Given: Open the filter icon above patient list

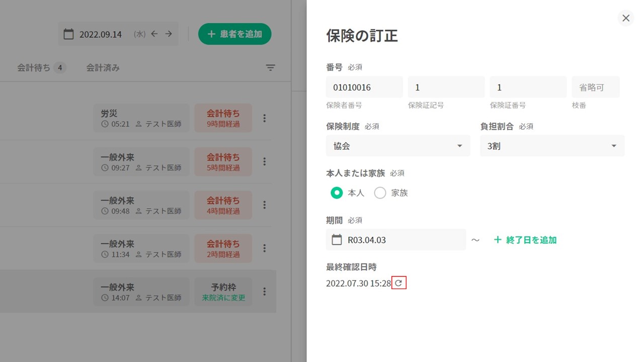Looking at the screenshot, I should (x=271, y=67).
